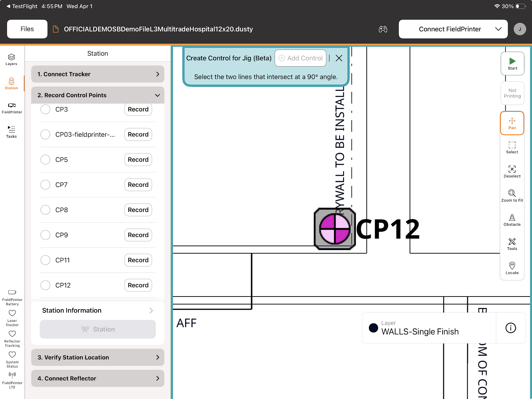This screenshot has height=399, width=532.
Task: Expand 1. Connect Tracker section
Action: click(x=98, y=74)
